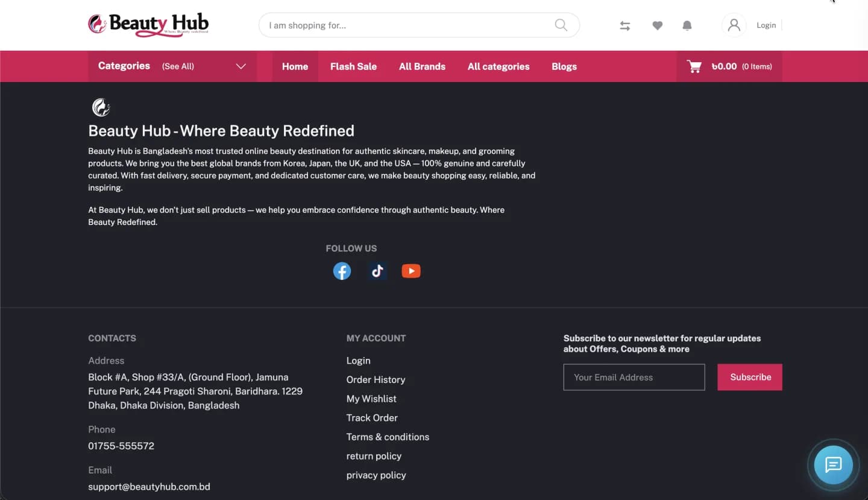Screen dimensions: 868x500
Task: Go to the Home menu item
Action: tap(295, 66)
